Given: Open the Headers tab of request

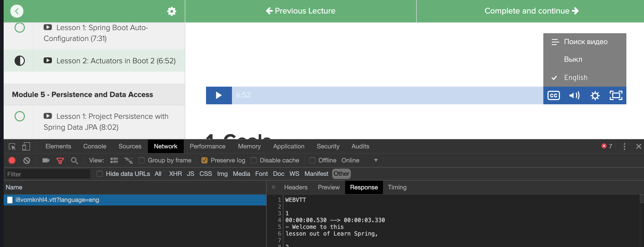Looking at the screenshot, I should pyautogui.click(x=296, y=187).
